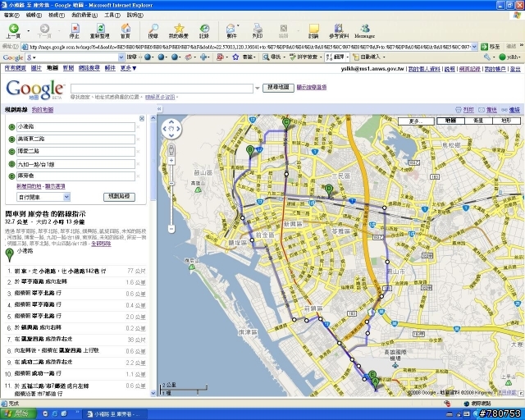This screenshot has height=420, width=525.
Task: Open the 工具(T) menu
Action: (112, 15)
